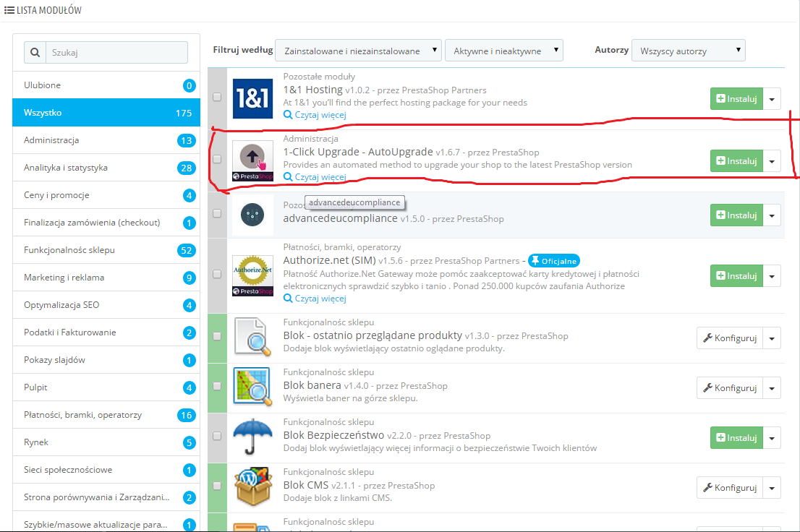Click the Blok Bezpieczeństwo umbrella icon
The height and width of the screenshot is (532, 800).
252,436
